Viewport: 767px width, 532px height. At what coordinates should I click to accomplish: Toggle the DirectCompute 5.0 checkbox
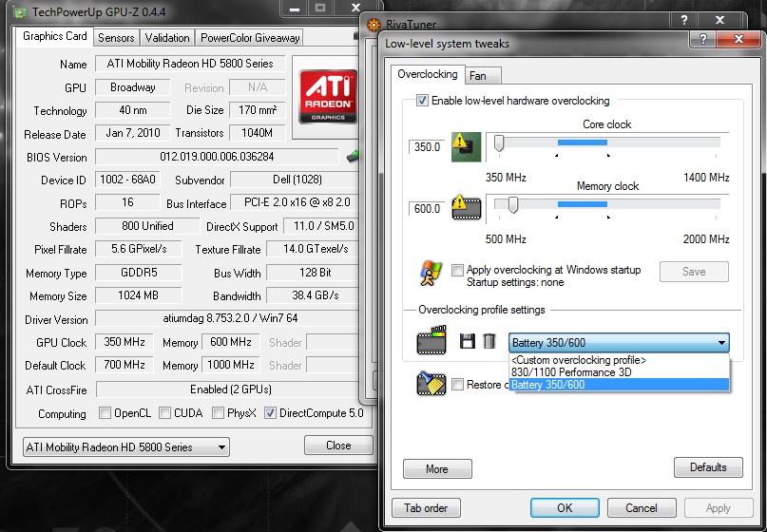(270, 413)
